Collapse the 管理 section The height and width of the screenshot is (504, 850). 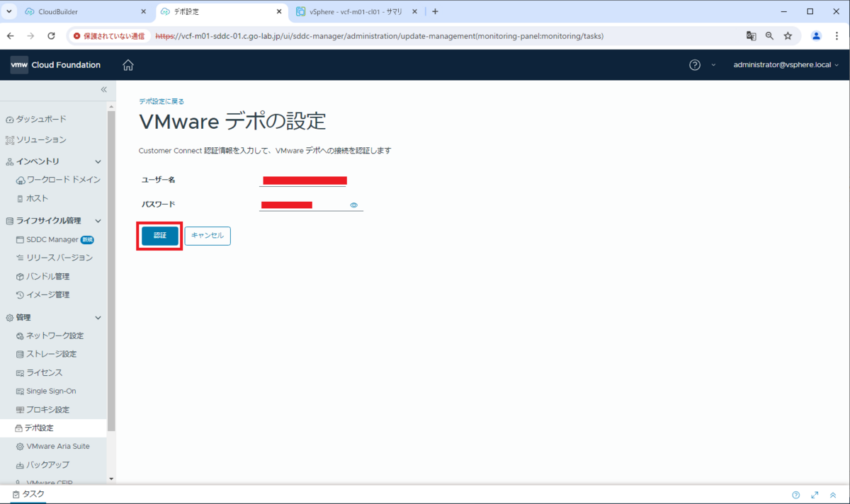tap(98, 318)
